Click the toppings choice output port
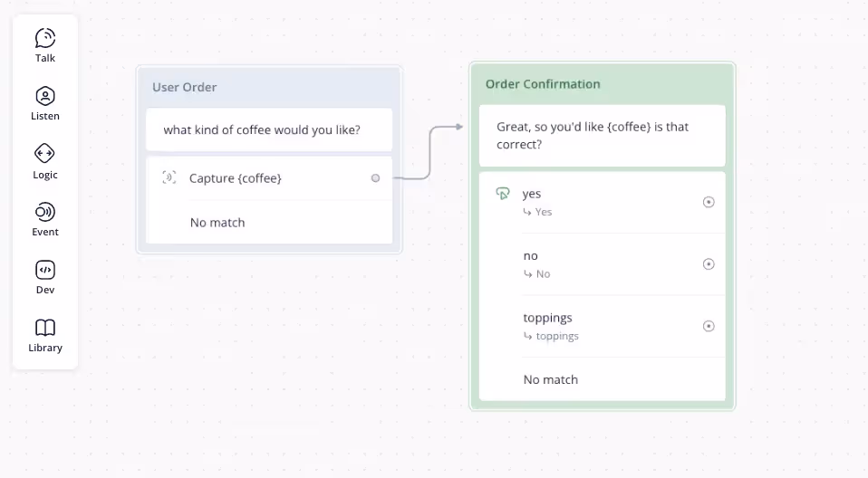 (709, 326)
